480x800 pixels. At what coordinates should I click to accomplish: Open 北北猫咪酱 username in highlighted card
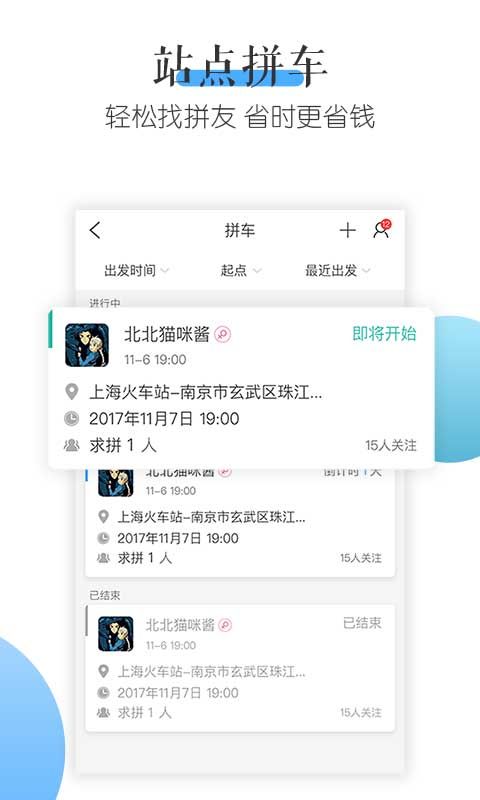(x=167, y=334)
